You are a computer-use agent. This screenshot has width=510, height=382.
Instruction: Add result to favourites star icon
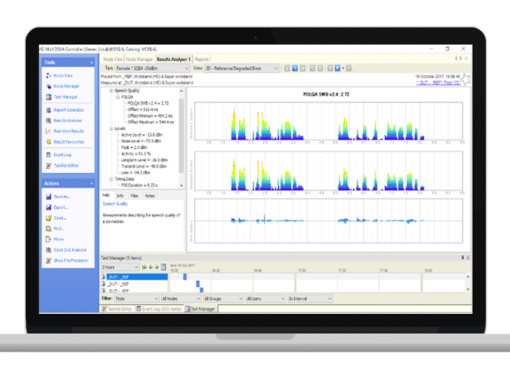(x=466, y=80)
